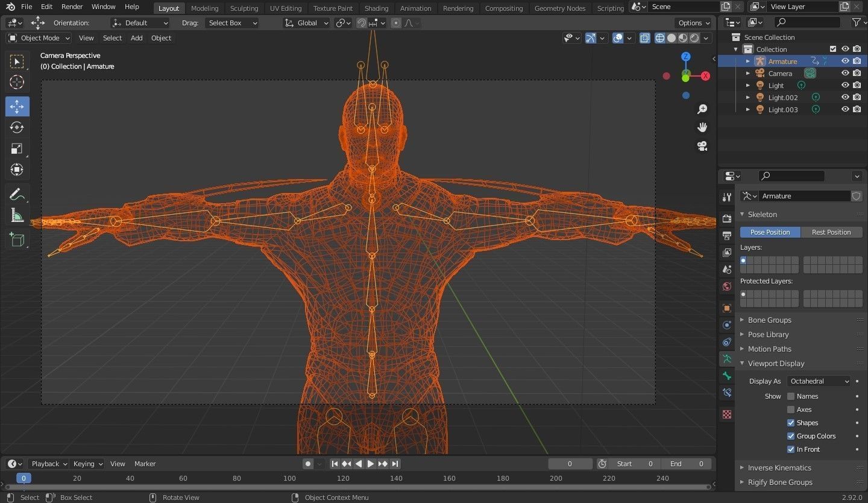Activate the 3D Cursor tool
Screen dimensions: 868x503
[17, 83]
